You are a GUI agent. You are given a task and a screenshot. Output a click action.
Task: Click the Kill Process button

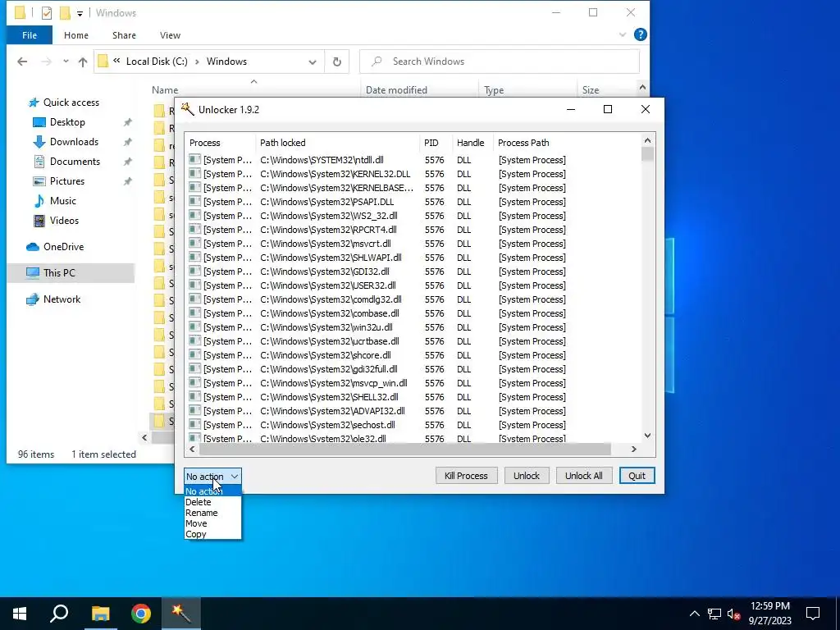pyautogui.click(x=466, y=476)
